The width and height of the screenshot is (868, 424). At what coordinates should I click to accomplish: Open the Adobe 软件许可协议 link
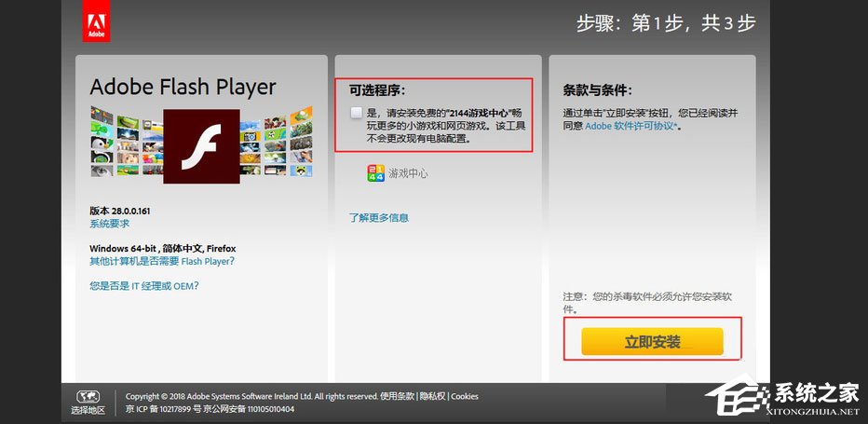(x=631, y=126)
